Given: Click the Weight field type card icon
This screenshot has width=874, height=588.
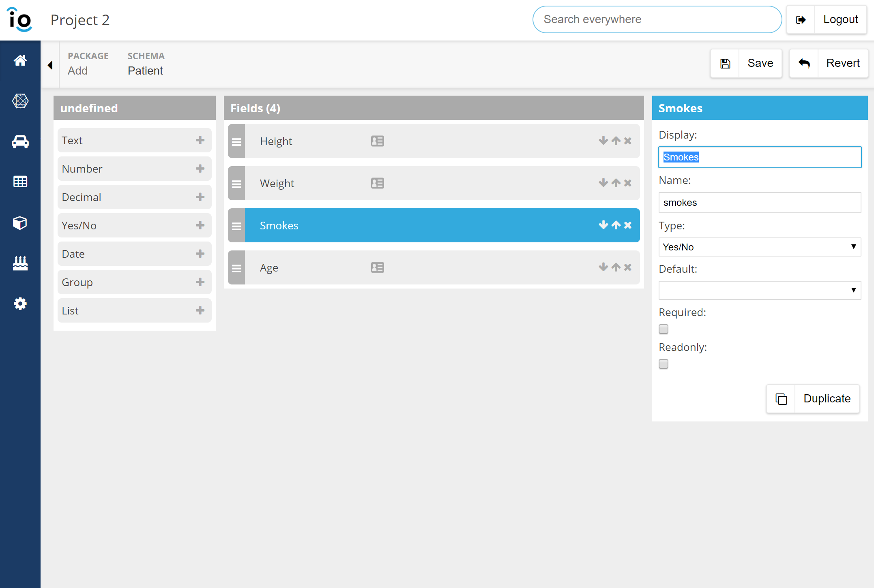Looking at the screenshot, I should (x=378, y=183).
